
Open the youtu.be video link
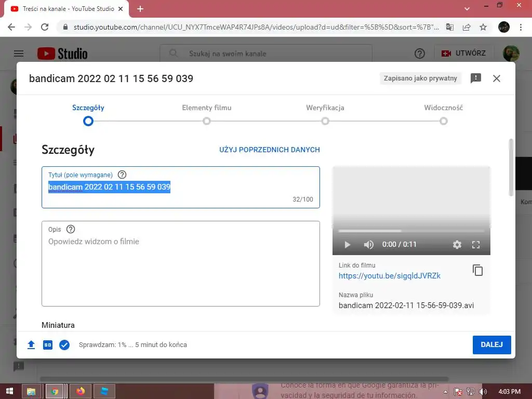tap(390, 276)
